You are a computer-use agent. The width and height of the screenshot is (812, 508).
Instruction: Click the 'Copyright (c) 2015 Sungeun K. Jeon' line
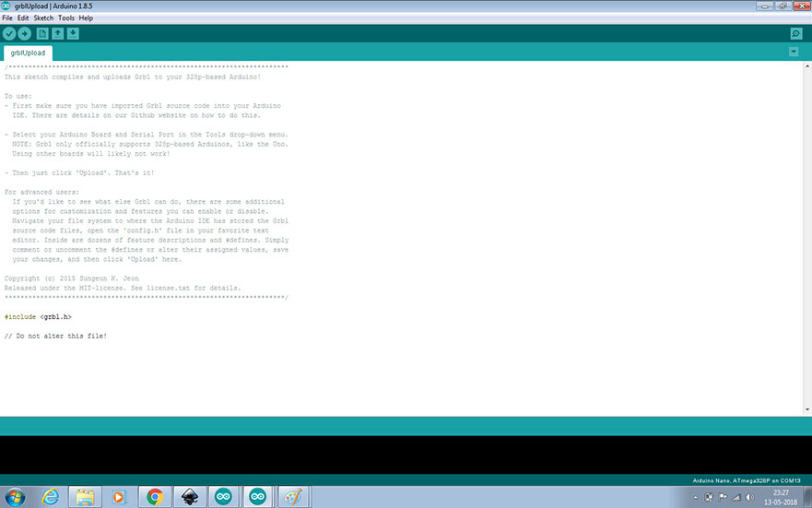[72, 278]
